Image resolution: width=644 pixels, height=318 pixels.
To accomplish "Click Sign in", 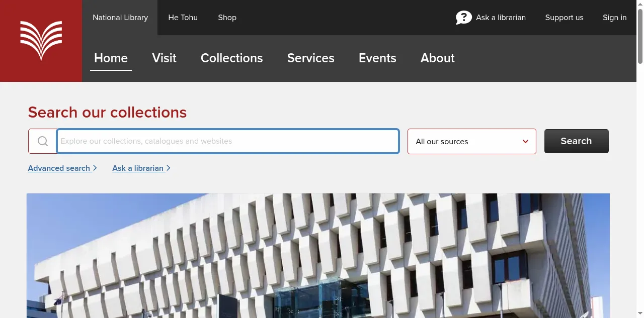I will point(614,18).
